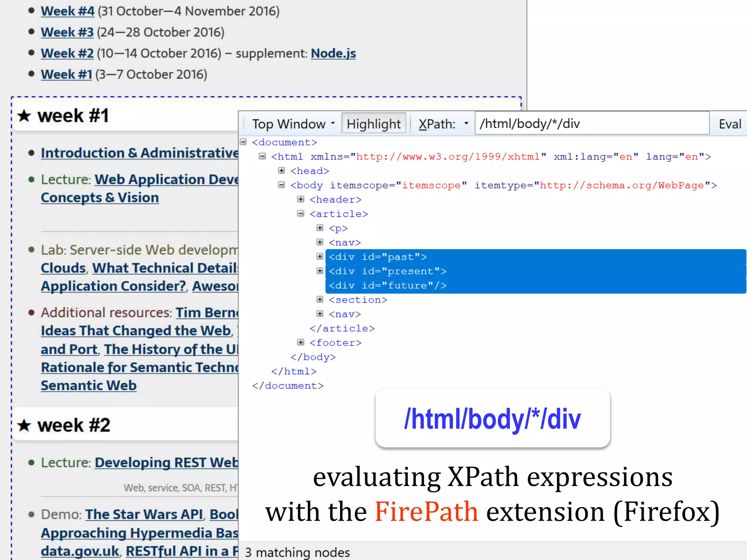
Task: Open Rationale for Semantic Technologies link
Action: click(x=139, y=367)
